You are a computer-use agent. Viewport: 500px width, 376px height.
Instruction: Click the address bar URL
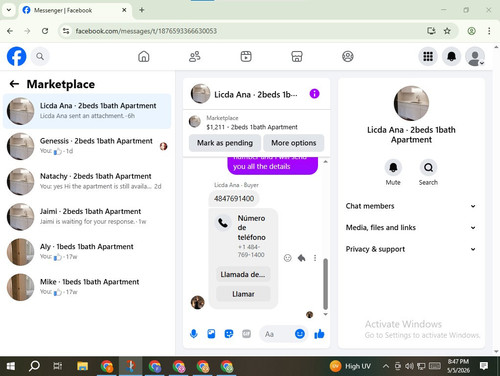(146, 31)
